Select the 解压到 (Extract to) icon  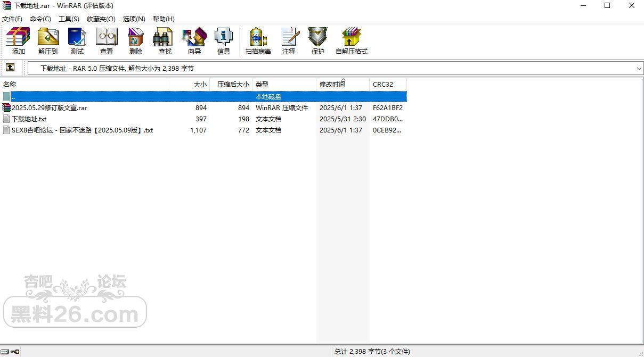pos(48,41)
